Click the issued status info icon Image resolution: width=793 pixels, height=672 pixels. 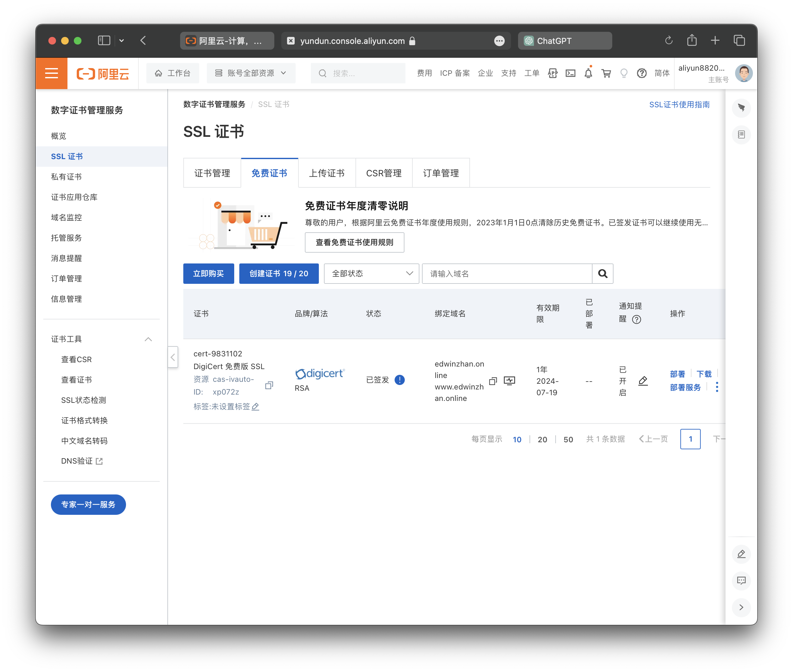tap(399, 380)
